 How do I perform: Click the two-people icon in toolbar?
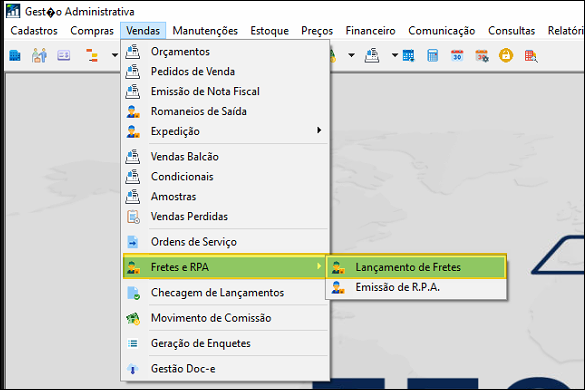39,56
